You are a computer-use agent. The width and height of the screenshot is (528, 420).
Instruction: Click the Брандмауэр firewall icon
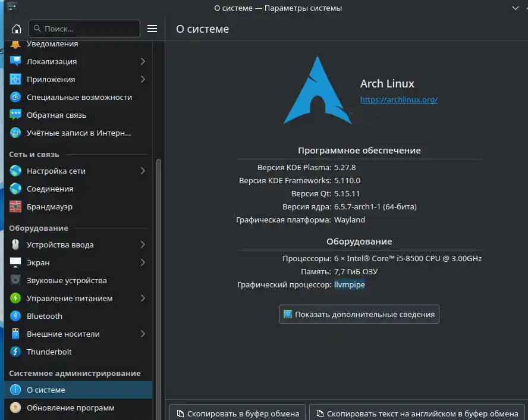[x=15, y=206]
